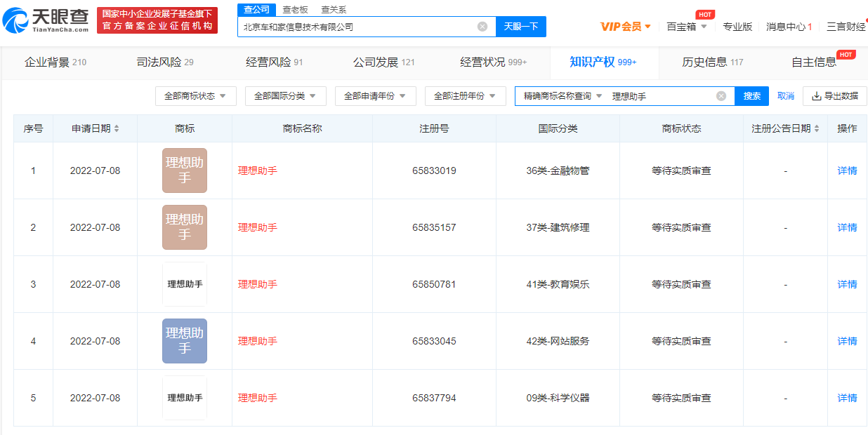Click 理想助手 name for 09类-科学仪器 row
This screenshot has width=868, height=435.
pyautogui.click(x=258, y=398)
